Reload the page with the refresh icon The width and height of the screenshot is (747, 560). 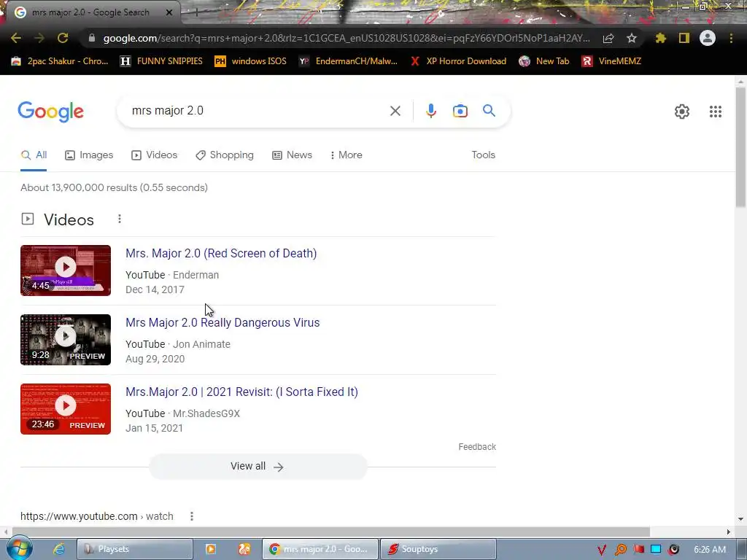(x=63, y=38)
